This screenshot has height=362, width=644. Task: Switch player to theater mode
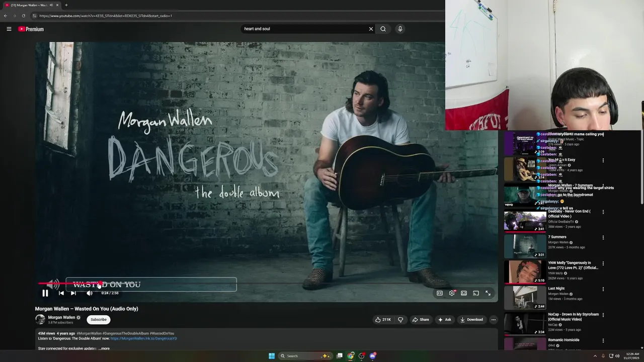point(464,293)
